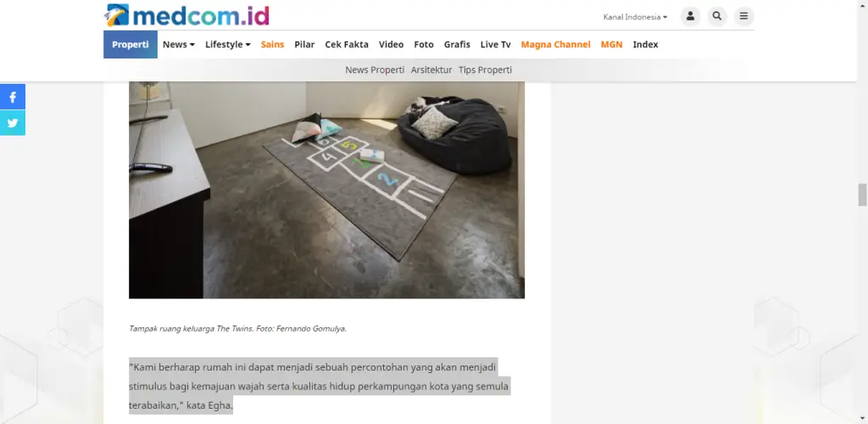Expand the Kanal Indonesia dropdown
The width and height of the screenshot is (868, 424).
(x=635, y=17)
